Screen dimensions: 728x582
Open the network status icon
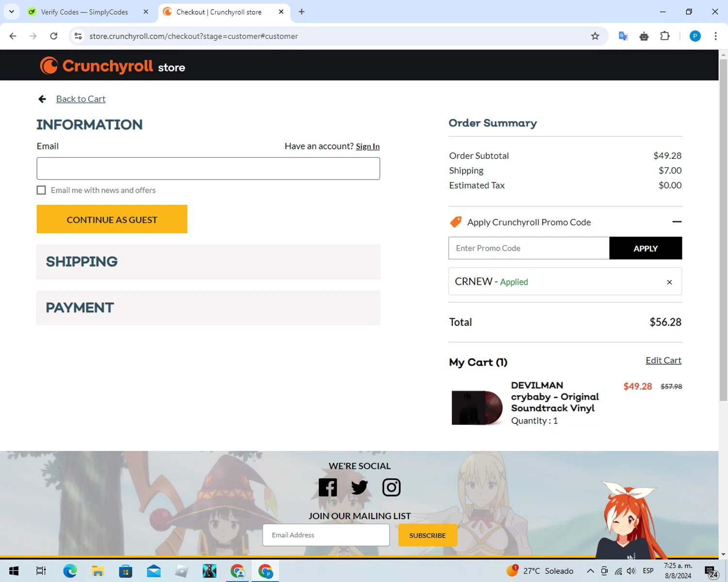[618, 571]
